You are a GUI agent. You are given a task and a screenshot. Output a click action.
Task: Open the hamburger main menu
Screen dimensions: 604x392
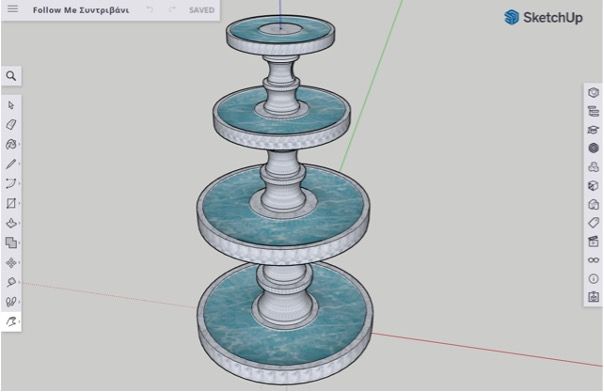(13, 8)
